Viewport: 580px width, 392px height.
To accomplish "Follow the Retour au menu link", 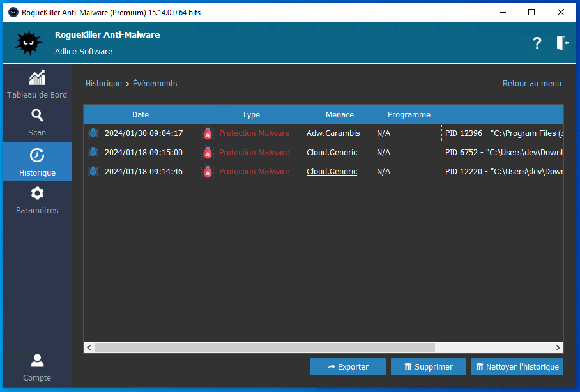I will point(531,84).
